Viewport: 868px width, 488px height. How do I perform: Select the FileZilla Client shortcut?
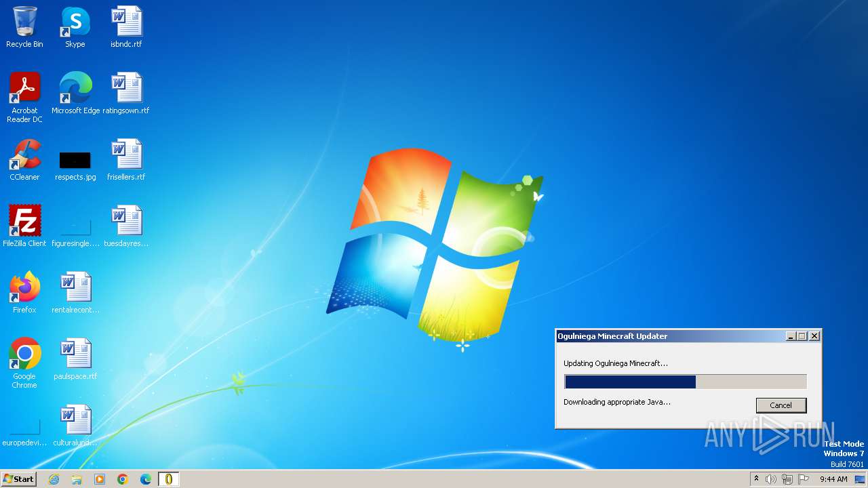(24, 226)
